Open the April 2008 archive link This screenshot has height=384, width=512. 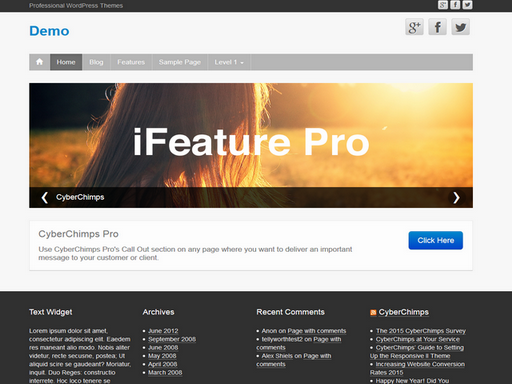pyautogui.click(x=162, y=364)
